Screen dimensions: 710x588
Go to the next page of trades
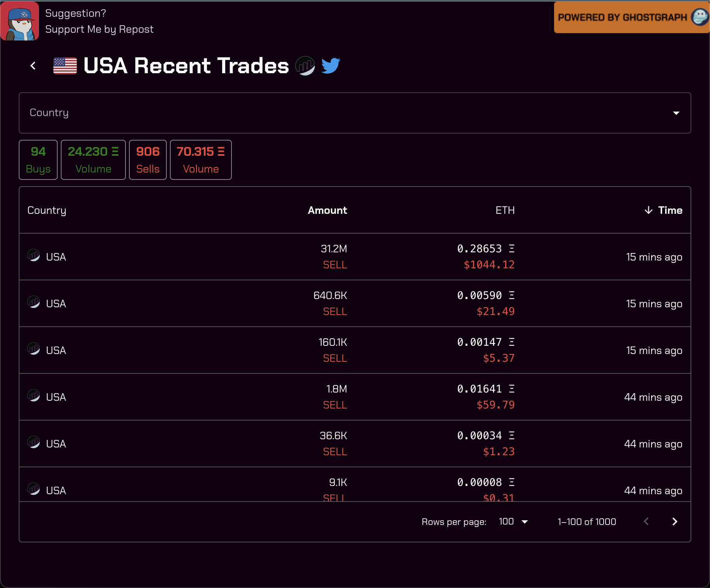(x=675, y=521)
